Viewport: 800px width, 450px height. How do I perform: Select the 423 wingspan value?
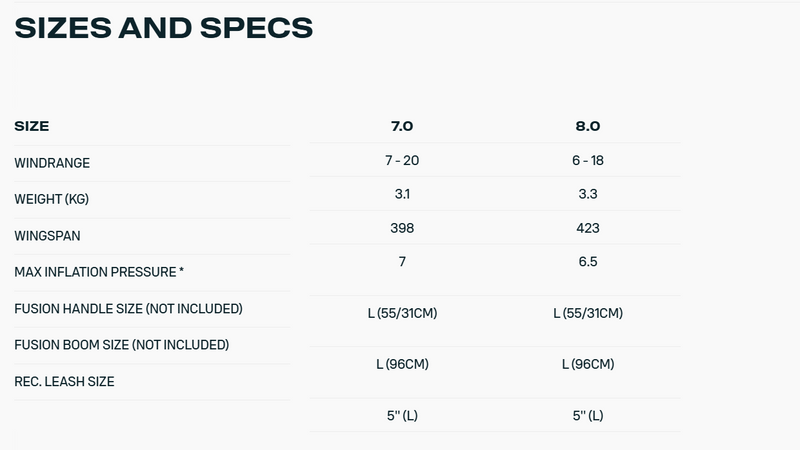[588, 228]
